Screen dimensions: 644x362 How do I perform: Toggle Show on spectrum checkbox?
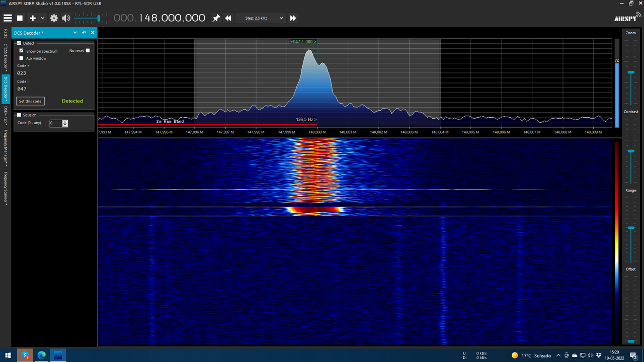click(22, 51)
